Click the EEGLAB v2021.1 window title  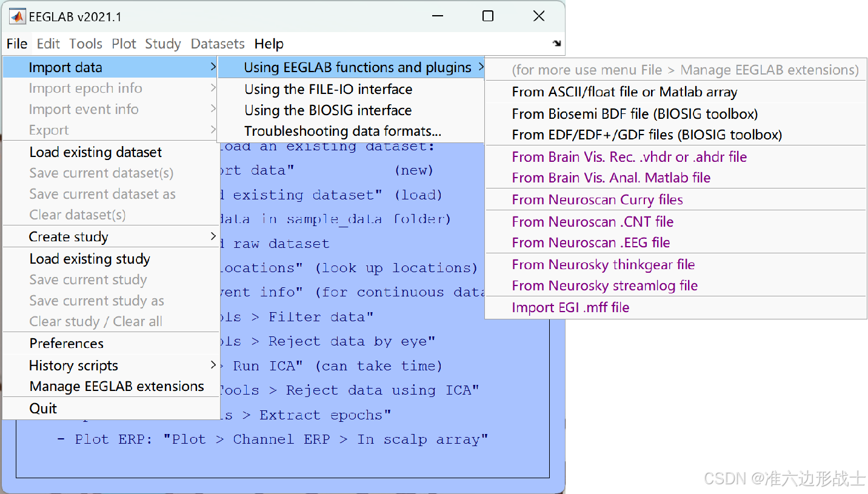coord(75,17)
